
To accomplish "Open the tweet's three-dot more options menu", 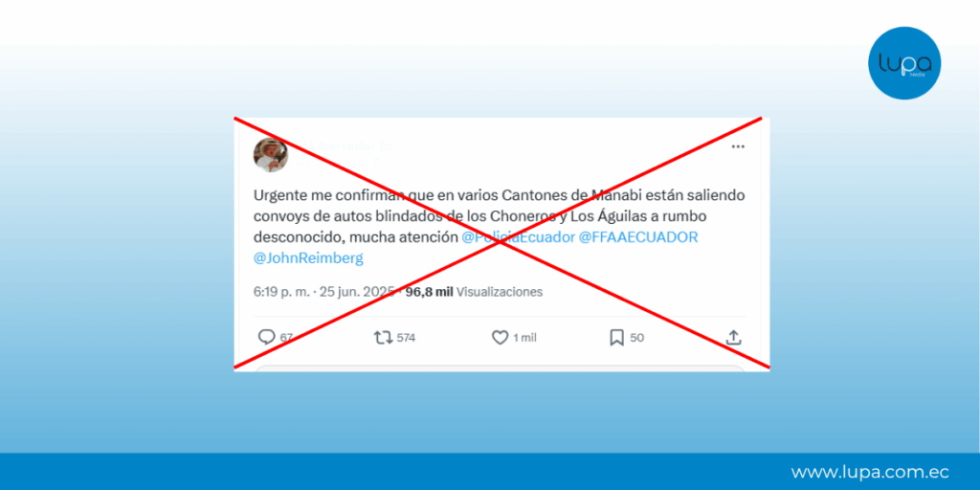I will pyautogui.click(x=738, y=146).
